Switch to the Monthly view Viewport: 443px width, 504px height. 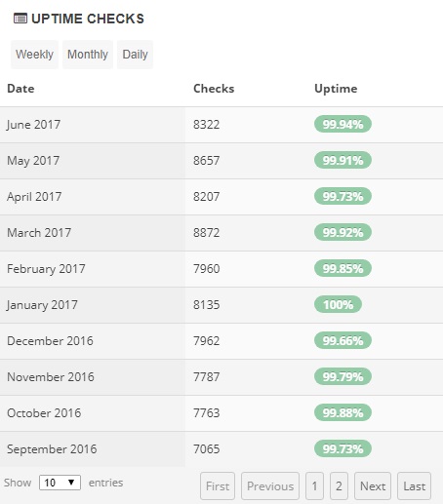(x=88, y=55)
